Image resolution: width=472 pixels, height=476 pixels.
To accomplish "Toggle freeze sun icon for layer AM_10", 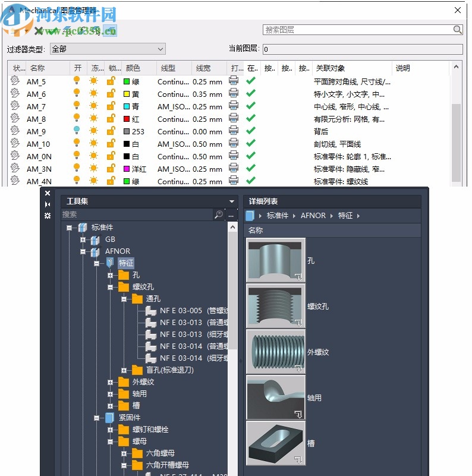I will (93, 143).
